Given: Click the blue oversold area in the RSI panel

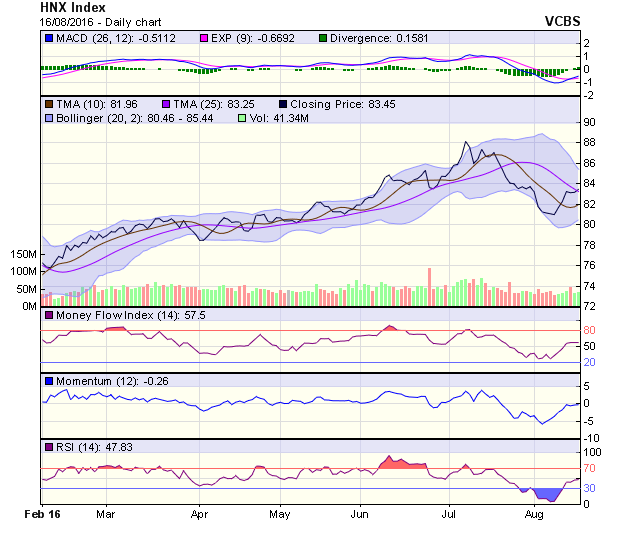Looking at the screenshot, I should [545, 494].
